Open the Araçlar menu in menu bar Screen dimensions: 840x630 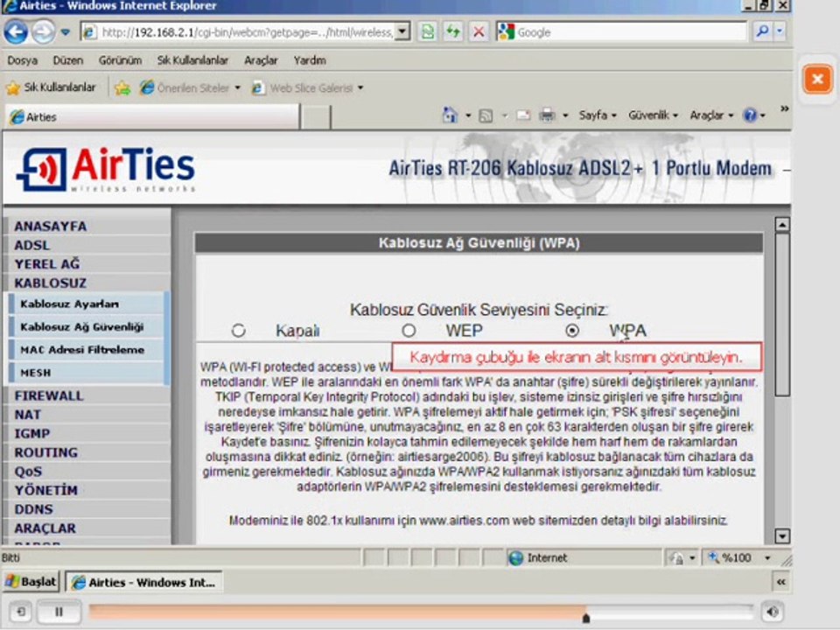pyautogui.click(x=261, y=60)
